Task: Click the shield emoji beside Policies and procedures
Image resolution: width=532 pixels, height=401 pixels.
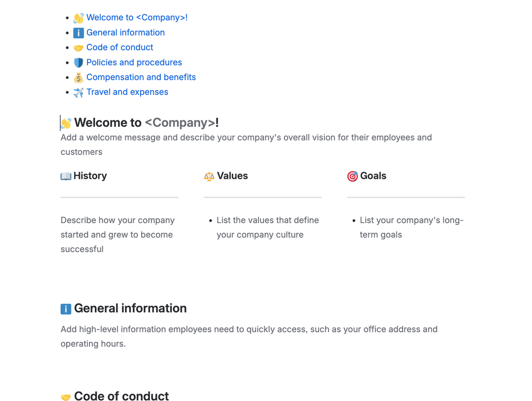Action: pos(78,63)
